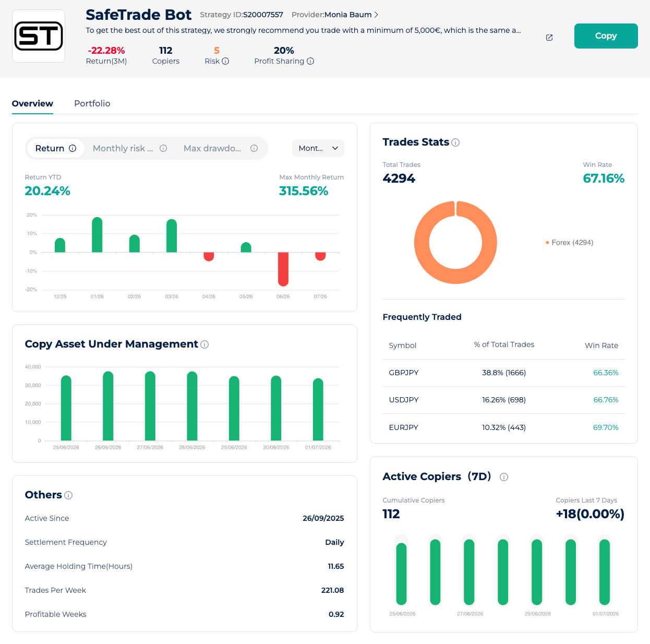
Task: Click the Forex (4294) legend entry
Action: tap(569, 243)
